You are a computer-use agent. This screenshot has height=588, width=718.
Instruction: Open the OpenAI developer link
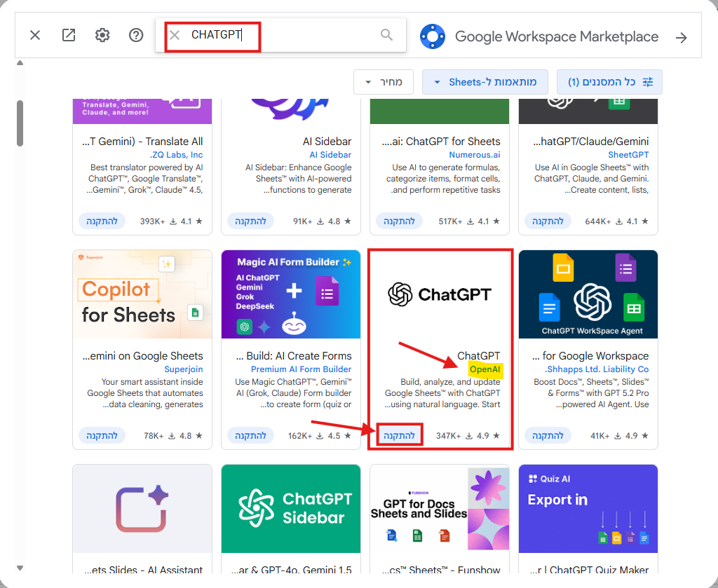tap(485, 369)
